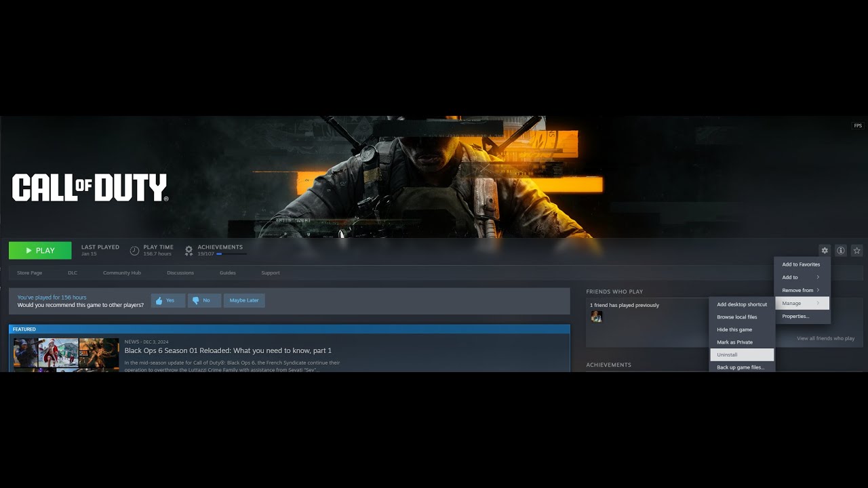The height and width of the screenshot is (488, 868).
Task: Go to the Community Hub tab
Action: coord(122,272)
